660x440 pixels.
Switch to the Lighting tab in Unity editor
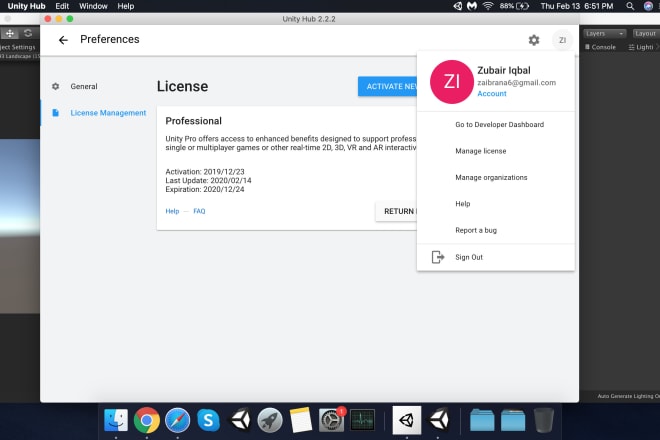click(641, 47)
